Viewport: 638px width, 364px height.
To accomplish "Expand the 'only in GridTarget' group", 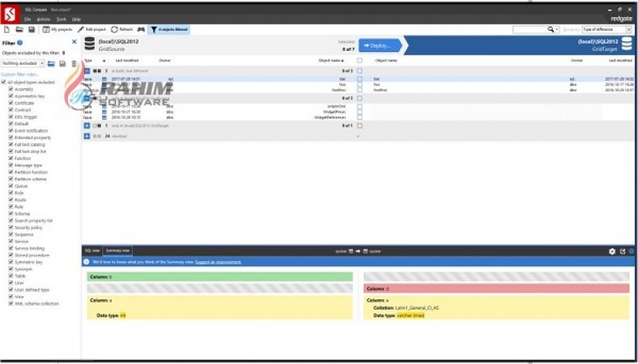I will point(87,125).
